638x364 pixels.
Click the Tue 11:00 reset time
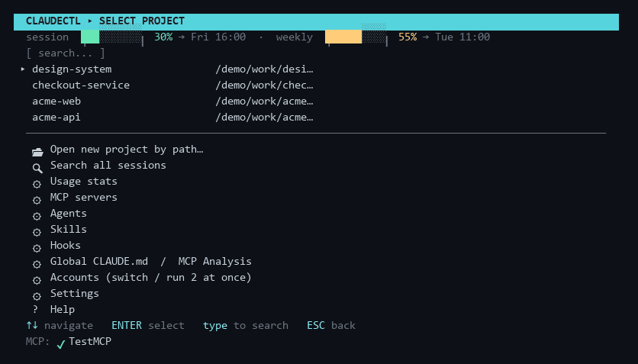[462, 37]
